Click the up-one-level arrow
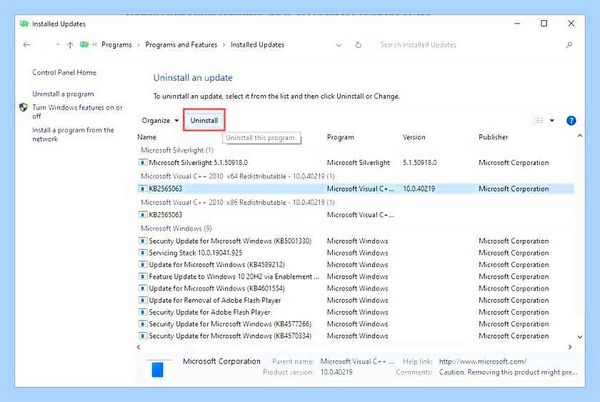 tap(70, 45)
